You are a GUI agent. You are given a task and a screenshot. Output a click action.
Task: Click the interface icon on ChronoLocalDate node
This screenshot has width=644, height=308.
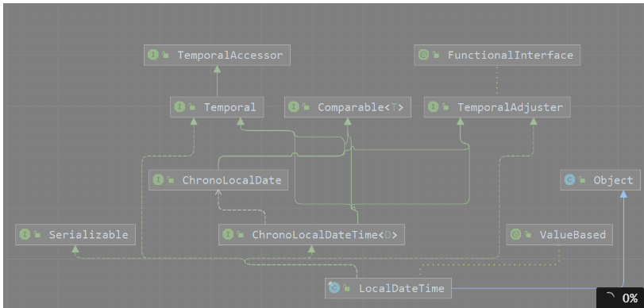click(x=158, y=180)
